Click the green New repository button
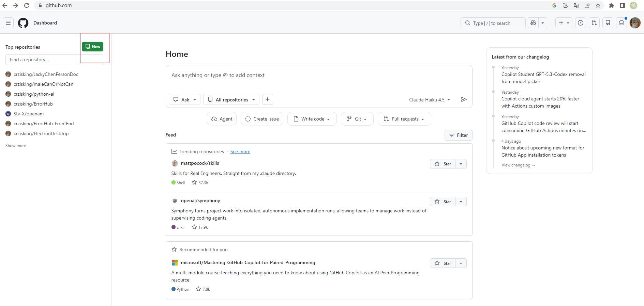644x306 pixels. click(x=92, y=47)
